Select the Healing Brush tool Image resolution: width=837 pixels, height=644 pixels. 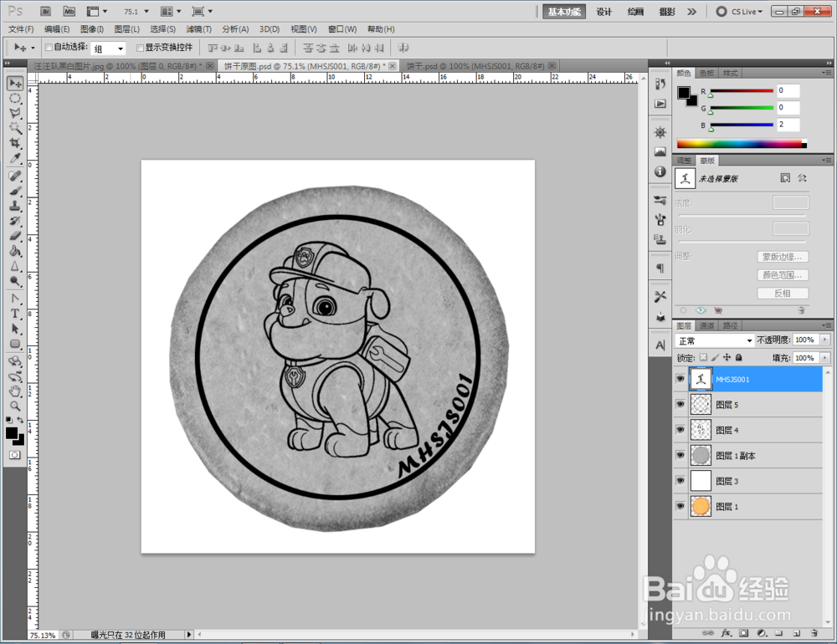[x=15, y=176]
